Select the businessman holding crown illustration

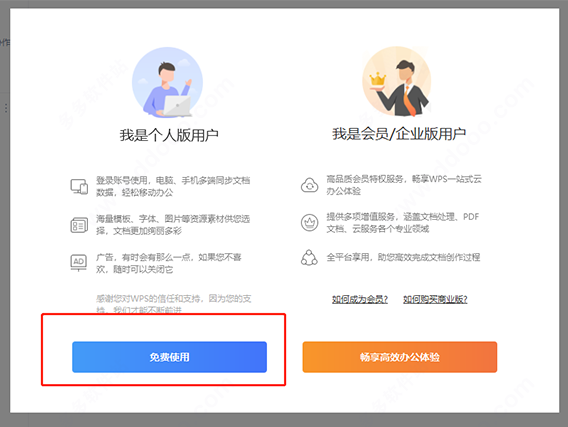397,82
